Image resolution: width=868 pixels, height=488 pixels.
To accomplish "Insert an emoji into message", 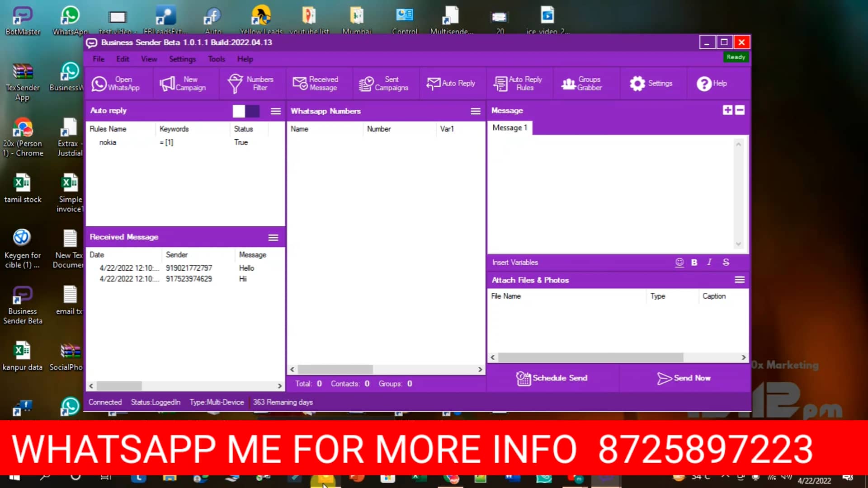I will [679, 262].
